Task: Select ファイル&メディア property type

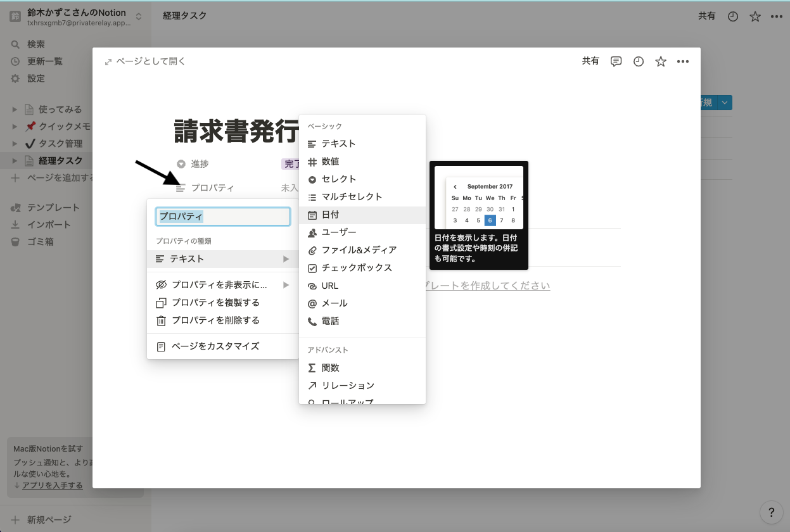Action: tap(362, 250)
